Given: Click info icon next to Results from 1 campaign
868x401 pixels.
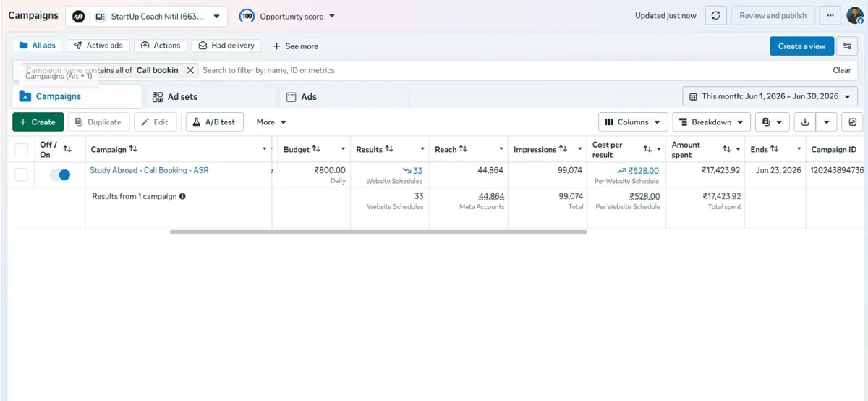Looking at the screenshot, I should pyautogui.click(x=182, y=196).
